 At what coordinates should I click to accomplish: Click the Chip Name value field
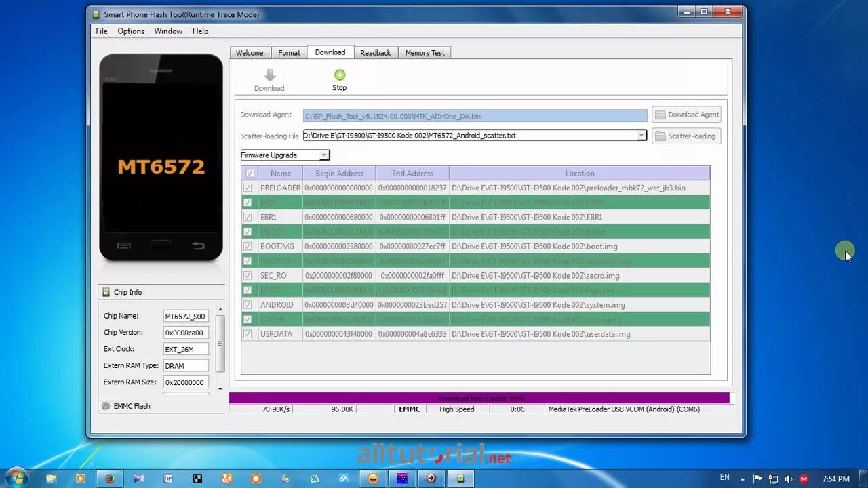tap(186, 317)
